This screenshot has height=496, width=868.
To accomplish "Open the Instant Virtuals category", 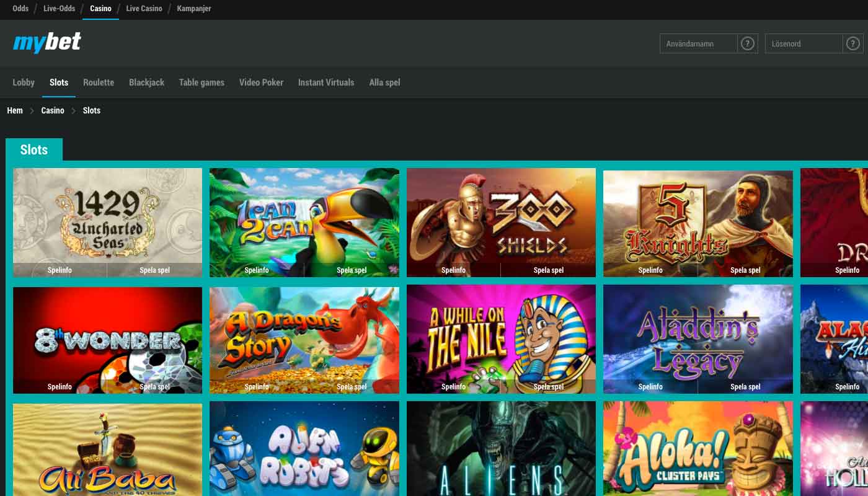I will pyautogui.click(x=326, y=82).
